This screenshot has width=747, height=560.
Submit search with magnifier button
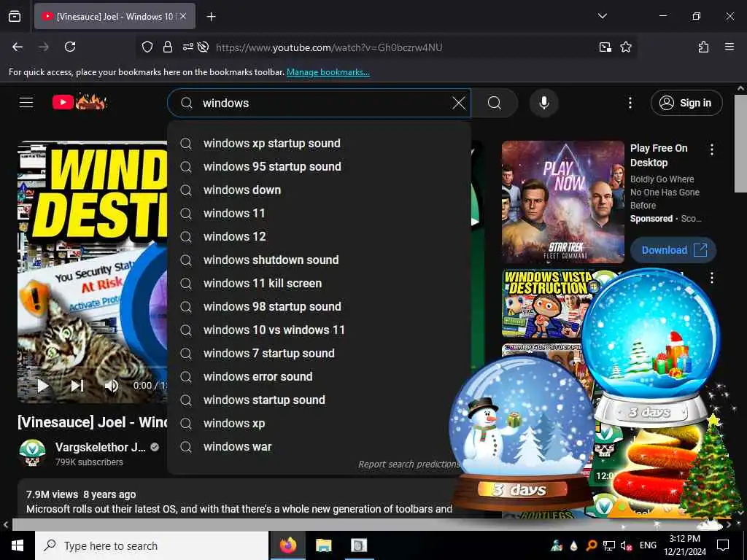tap(495, 103)
